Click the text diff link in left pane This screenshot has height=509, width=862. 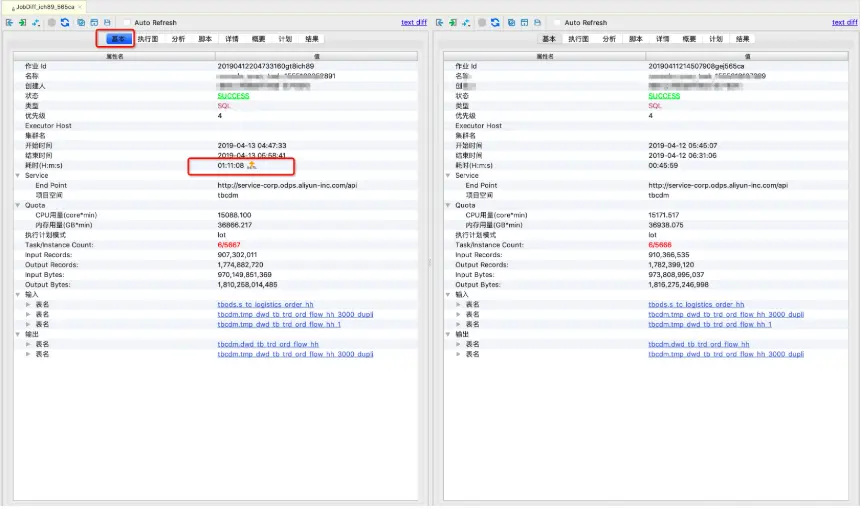click(414, 23)
